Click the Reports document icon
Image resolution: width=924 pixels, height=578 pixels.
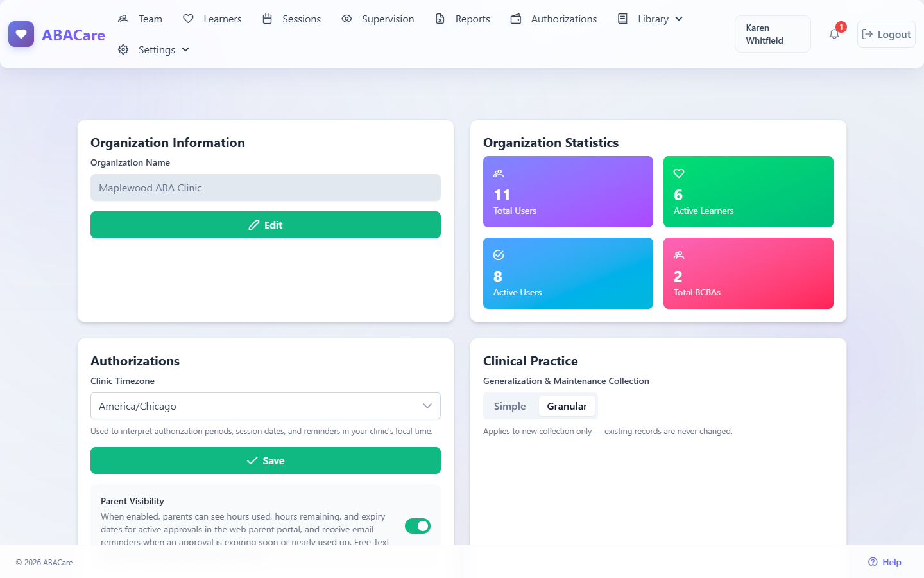tap(440, 19)
